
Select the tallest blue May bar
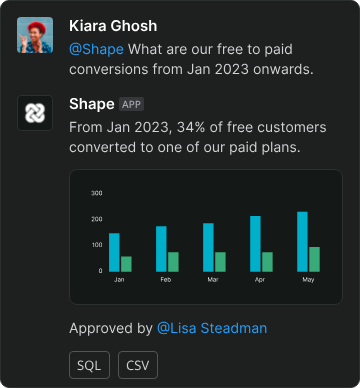[302, 242]
